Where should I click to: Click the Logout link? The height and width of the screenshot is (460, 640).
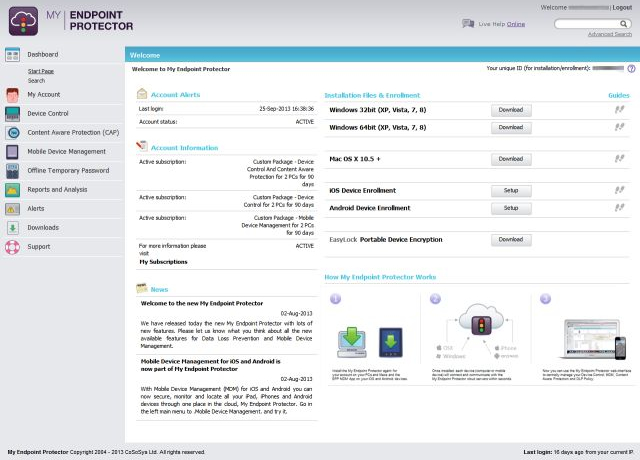622,7
